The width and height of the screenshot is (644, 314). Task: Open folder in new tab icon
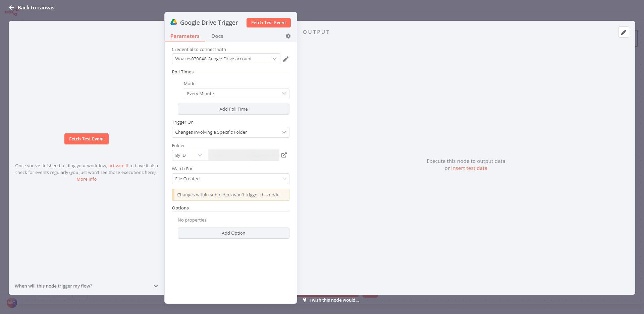(x=284, y=155)
